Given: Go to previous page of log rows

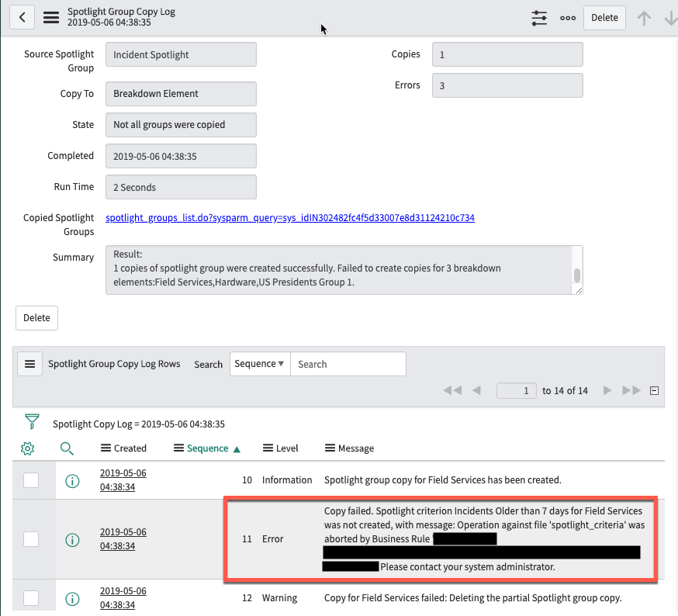Looking at the screenshot, I should [x=476, y=390].
